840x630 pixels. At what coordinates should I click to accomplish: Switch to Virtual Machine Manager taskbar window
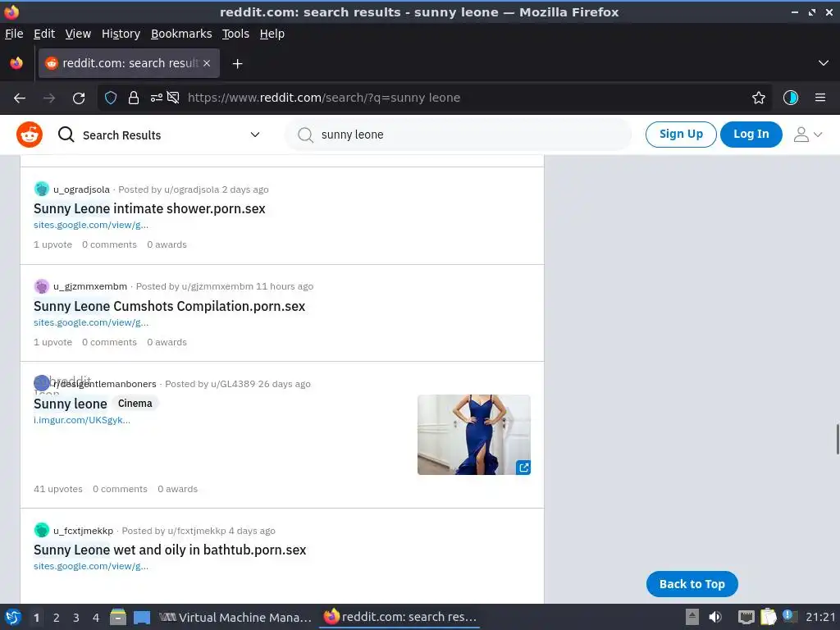235,617
